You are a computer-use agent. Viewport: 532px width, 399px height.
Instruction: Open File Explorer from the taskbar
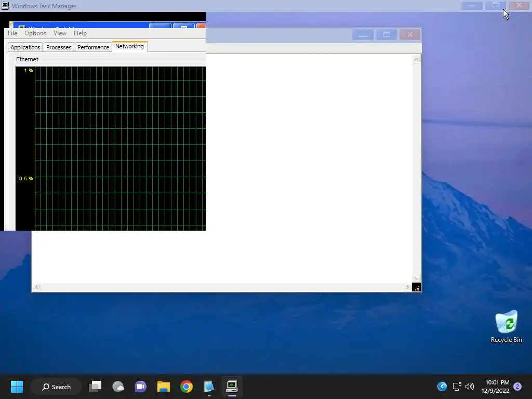point(164,387)
